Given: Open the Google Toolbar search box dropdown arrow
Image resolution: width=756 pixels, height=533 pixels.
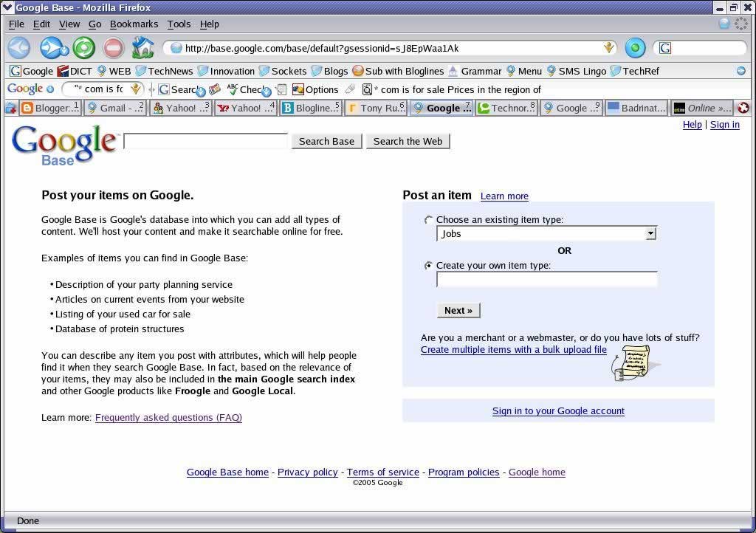Looking at the screenshot, I should point(136,89).
